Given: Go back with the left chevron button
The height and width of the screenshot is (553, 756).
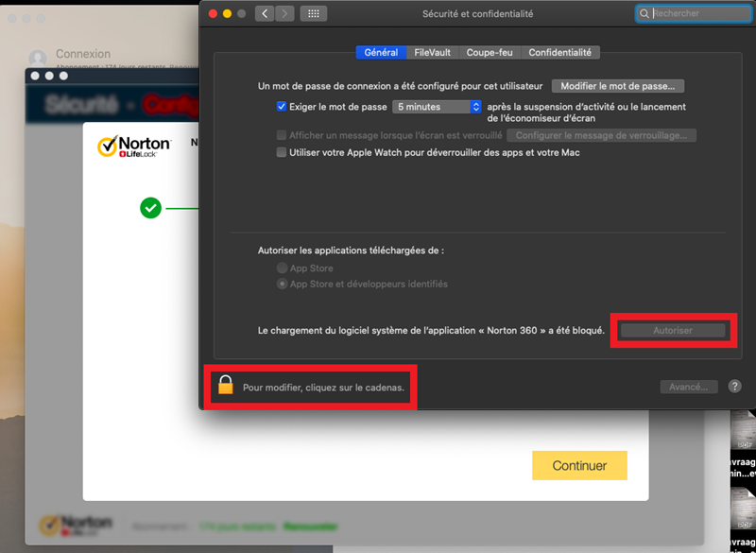Looking at the screenshot, I should [265, 13].
